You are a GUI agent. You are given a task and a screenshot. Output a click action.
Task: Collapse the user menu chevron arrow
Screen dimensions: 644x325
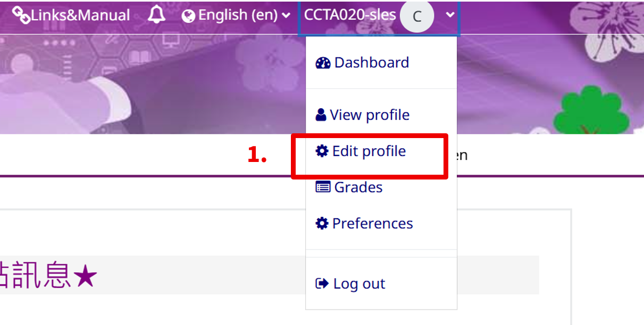click(x=450, y=15)
